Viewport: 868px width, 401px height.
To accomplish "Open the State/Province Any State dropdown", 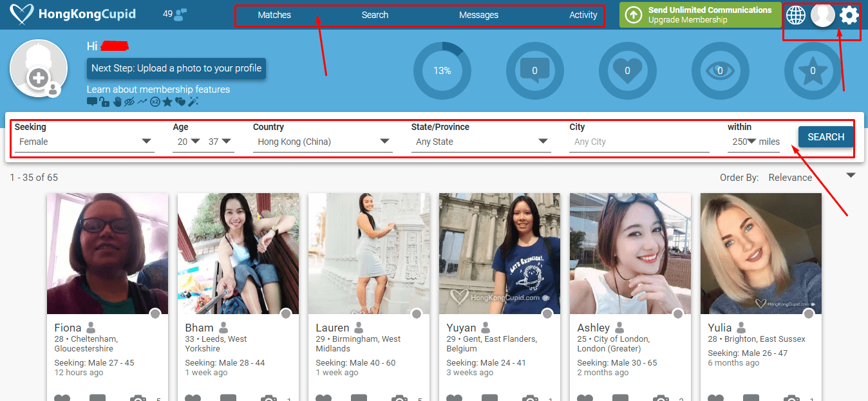I will tap(481, 142).
